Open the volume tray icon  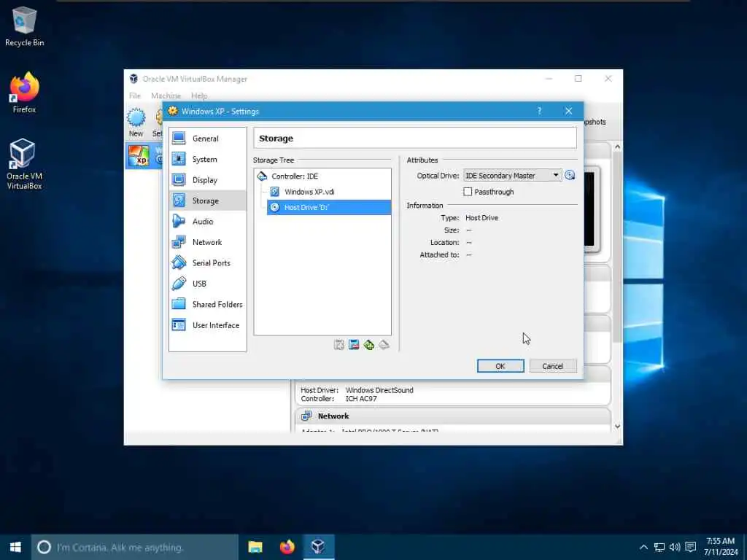[x=675, y=547]
